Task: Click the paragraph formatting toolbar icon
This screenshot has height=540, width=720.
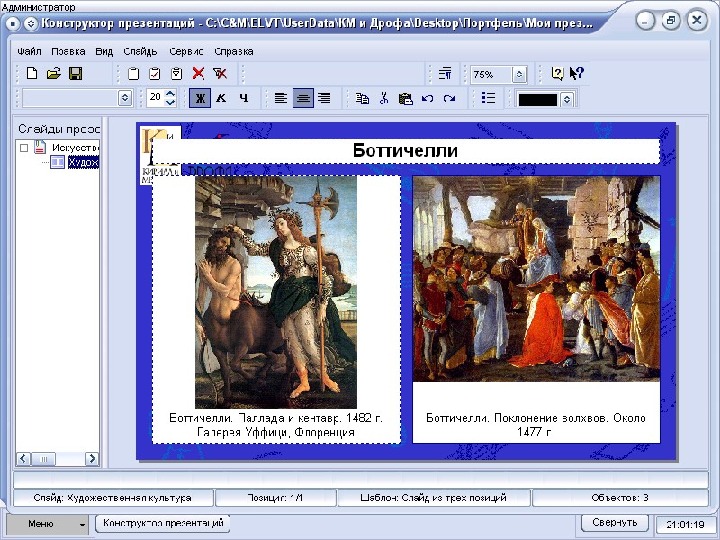Action: [x=445, y=73]
